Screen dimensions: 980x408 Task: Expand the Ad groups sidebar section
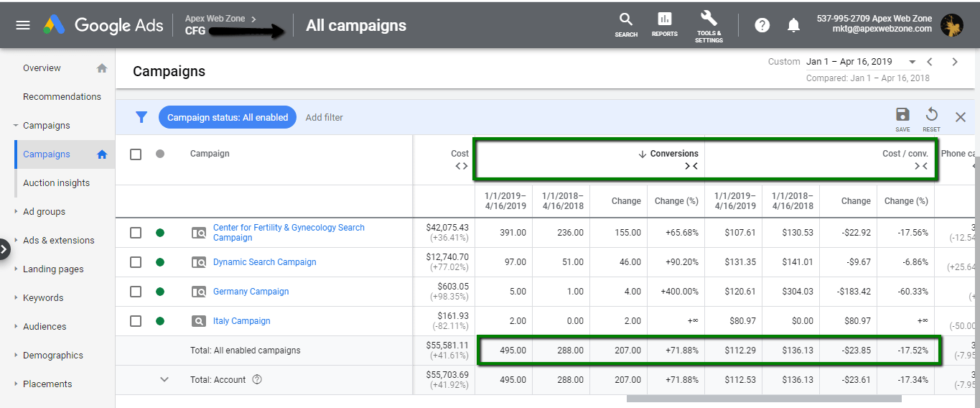click(16, 212)
